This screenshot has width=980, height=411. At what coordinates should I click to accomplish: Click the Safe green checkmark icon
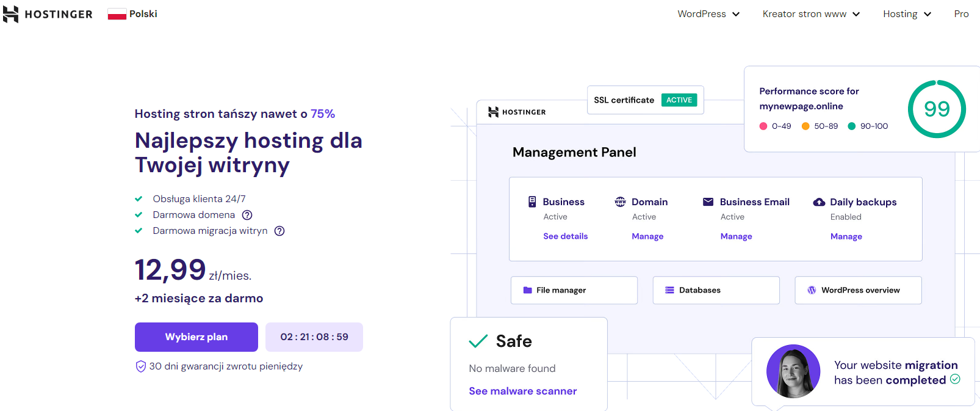[478, 341]
